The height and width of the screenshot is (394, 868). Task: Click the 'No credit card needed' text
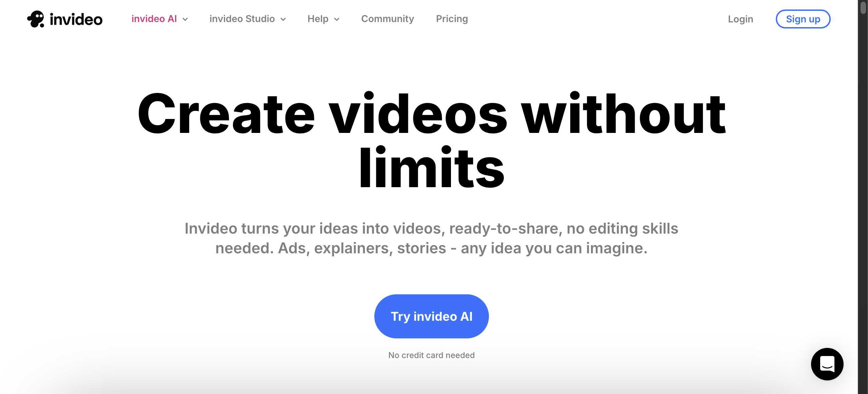[431, 355]
